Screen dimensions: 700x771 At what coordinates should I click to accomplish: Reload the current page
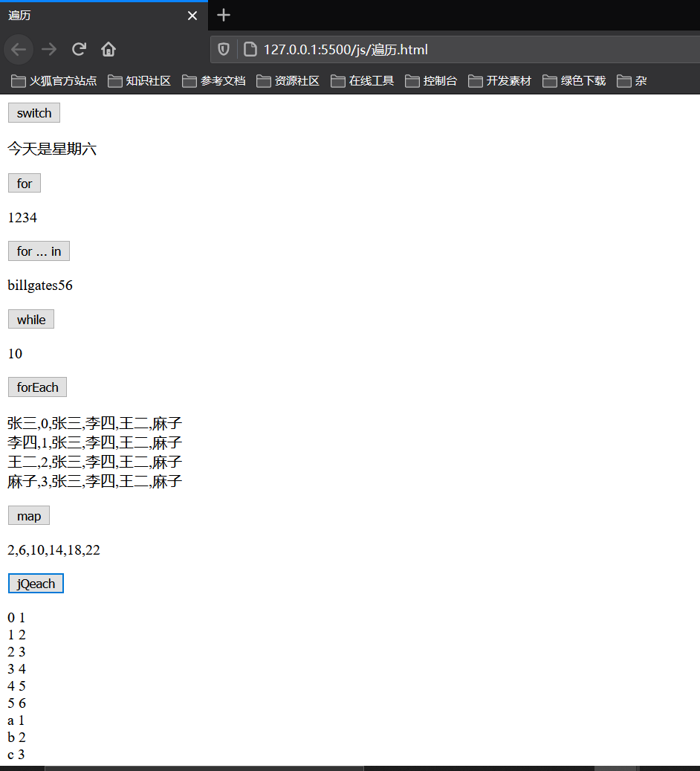tap(79, 49)
